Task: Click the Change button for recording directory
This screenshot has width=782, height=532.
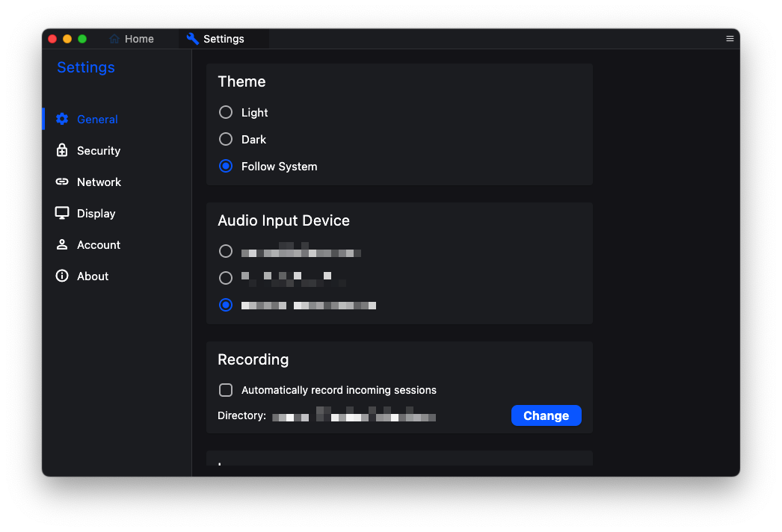Action: click(546, 415)
